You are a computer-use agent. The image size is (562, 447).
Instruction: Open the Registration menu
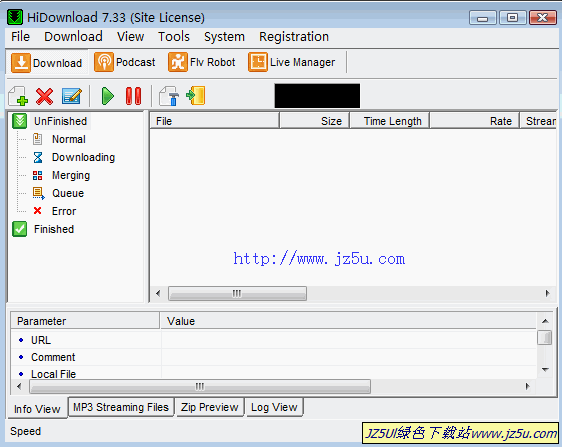(294, 37)
